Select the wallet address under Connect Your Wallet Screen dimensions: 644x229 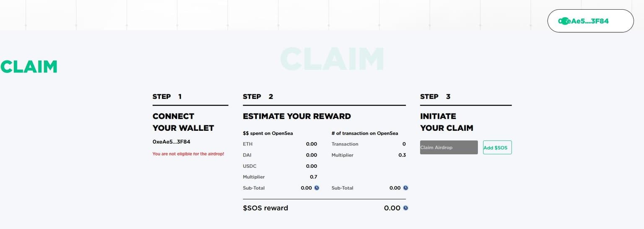[171, 142]
